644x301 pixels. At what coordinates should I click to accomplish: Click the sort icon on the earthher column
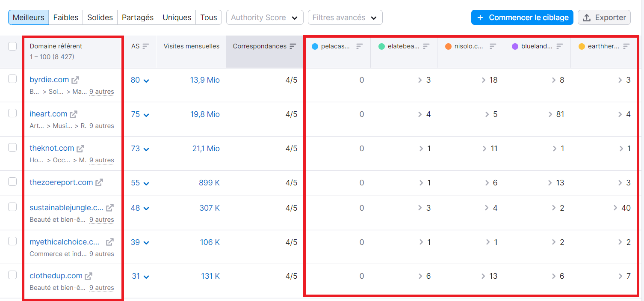626,46
